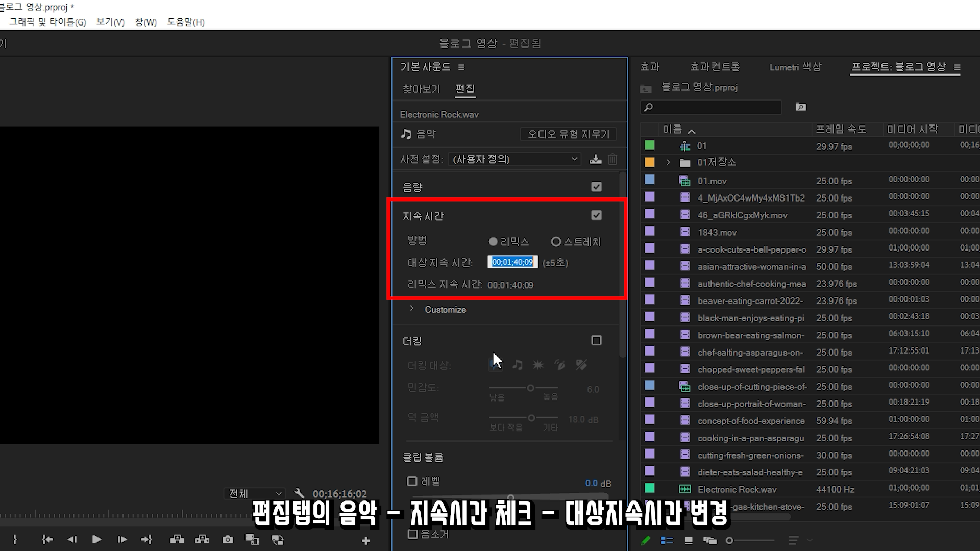Click the trash icon to delete preset
This screenshot has width=980, height=551.
(x=612, y=159)
